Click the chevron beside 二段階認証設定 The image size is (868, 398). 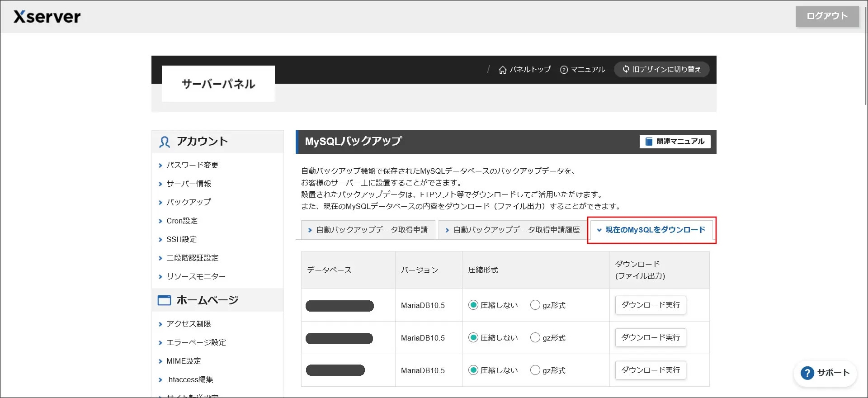pyautogui.click(x=160, y=258)
